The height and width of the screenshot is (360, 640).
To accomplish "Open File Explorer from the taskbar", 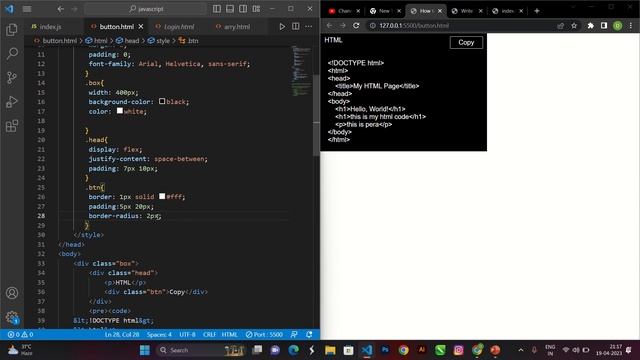I will 330,350.
